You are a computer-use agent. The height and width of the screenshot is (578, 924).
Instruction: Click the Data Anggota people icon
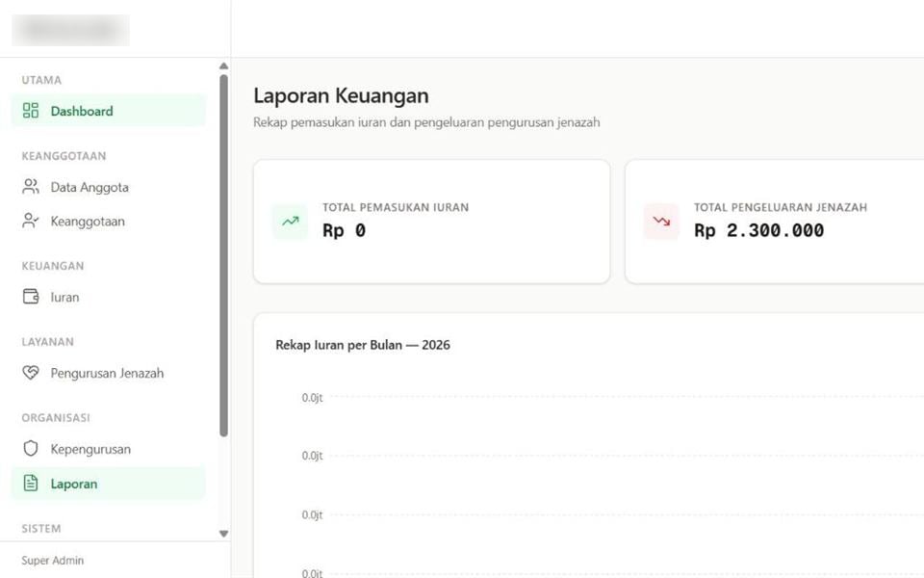coord(31,186)
